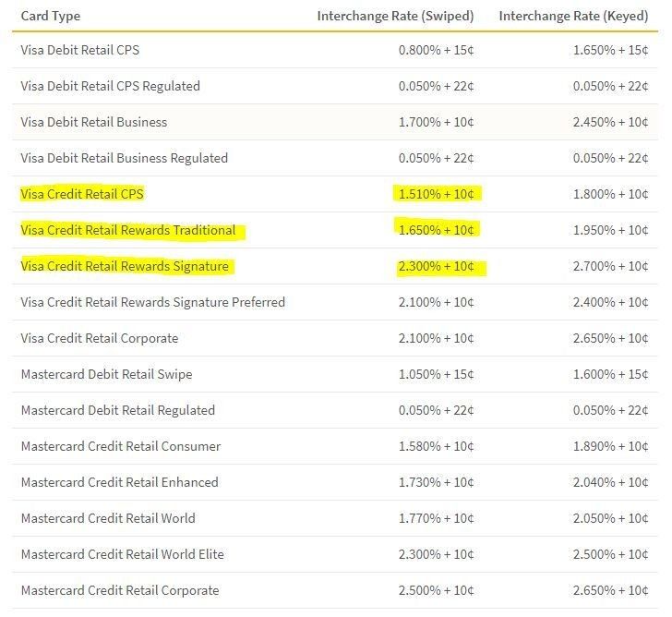Viewport: 672px width, 617px height.
Task: Click the Interchange Rate (Swiped) header
Action: point(395,16)
